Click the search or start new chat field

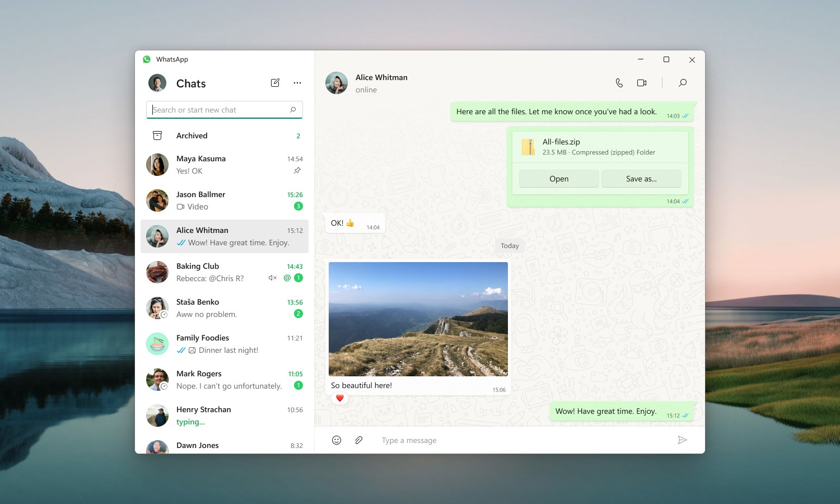coord(224,109)
